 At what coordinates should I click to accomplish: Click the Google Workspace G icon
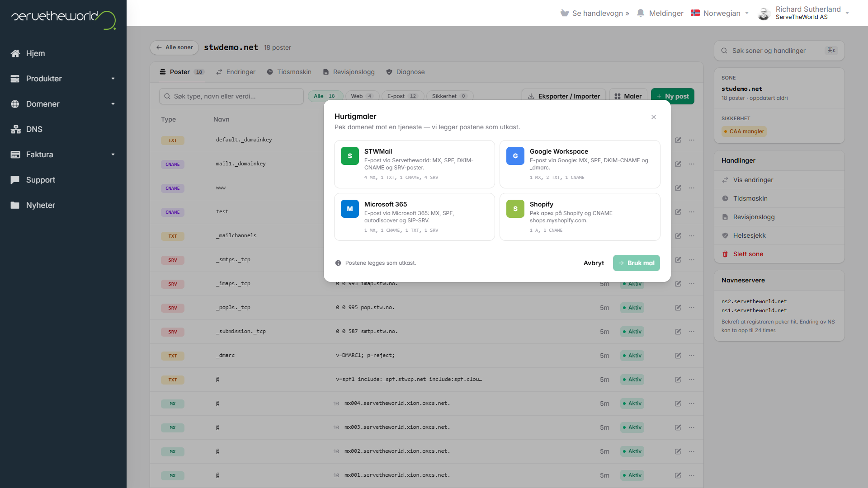pos(515,156)
